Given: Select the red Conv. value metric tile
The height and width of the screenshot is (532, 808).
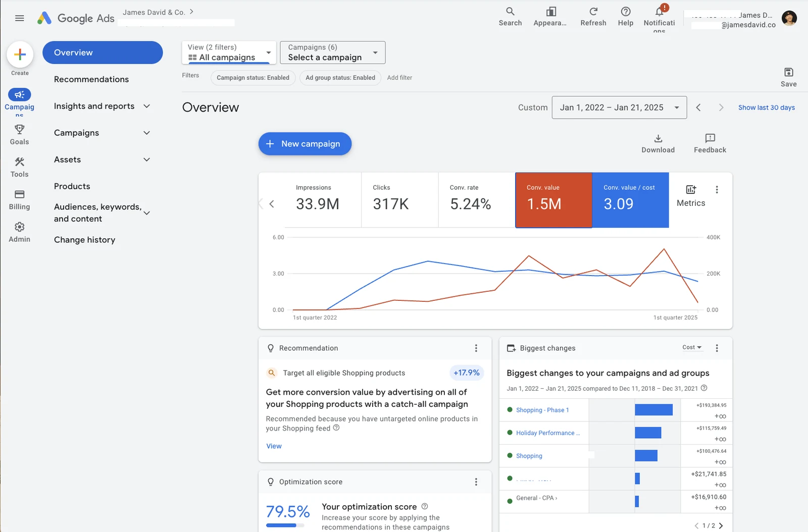Looking at the screenshot, I should 553,200.
